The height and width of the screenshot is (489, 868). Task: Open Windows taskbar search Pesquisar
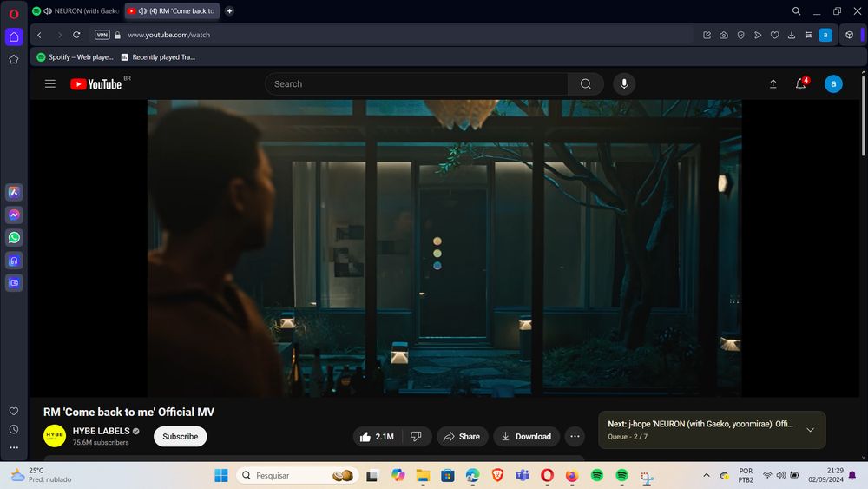[x=297, y=475]
